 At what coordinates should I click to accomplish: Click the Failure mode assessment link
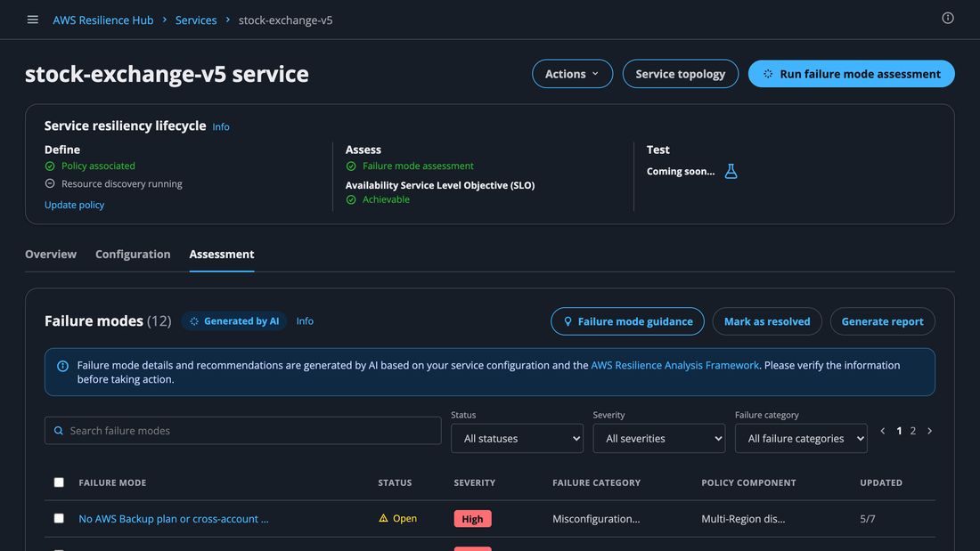click(x=418, y=166)
